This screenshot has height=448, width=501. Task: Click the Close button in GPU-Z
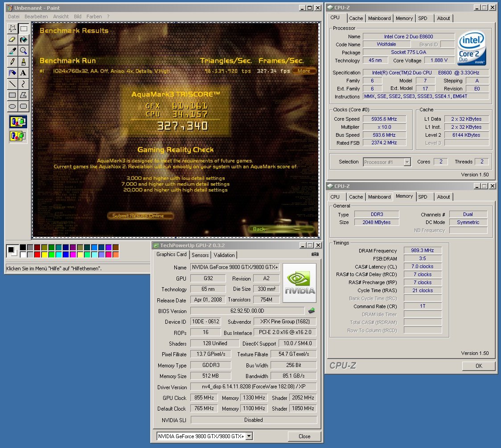coord(304,436)
